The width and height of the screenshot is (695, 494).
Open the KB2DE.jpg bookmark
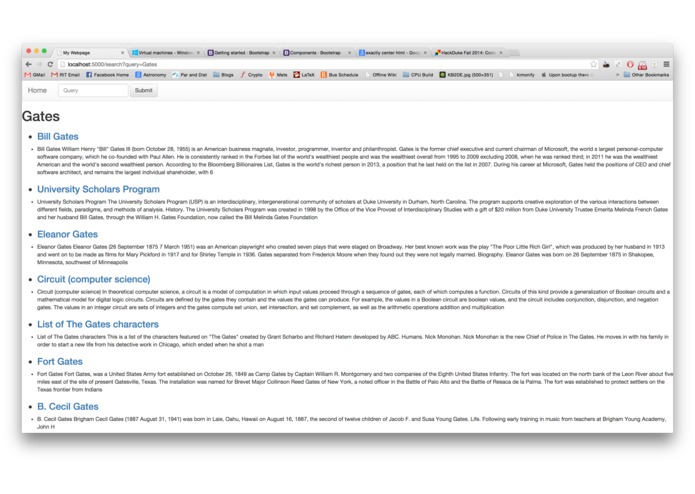click(x=466, y=75)
